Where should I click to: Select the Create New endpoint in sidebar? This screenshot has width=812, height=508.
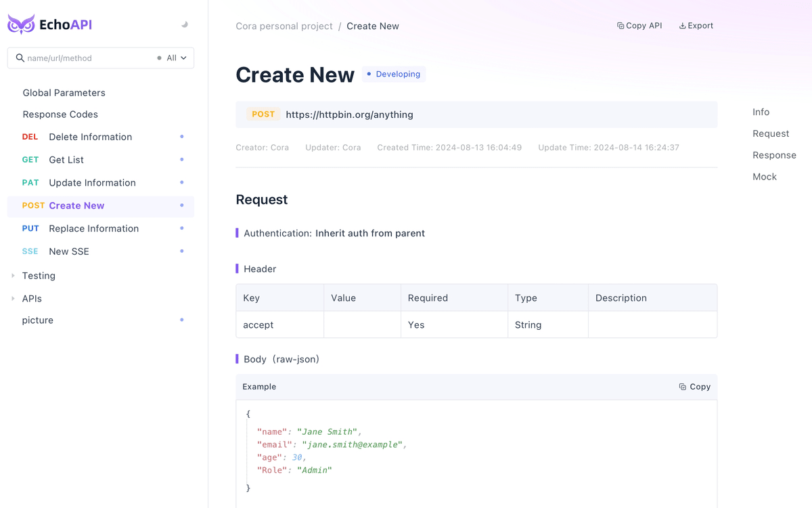click(100, 206)
